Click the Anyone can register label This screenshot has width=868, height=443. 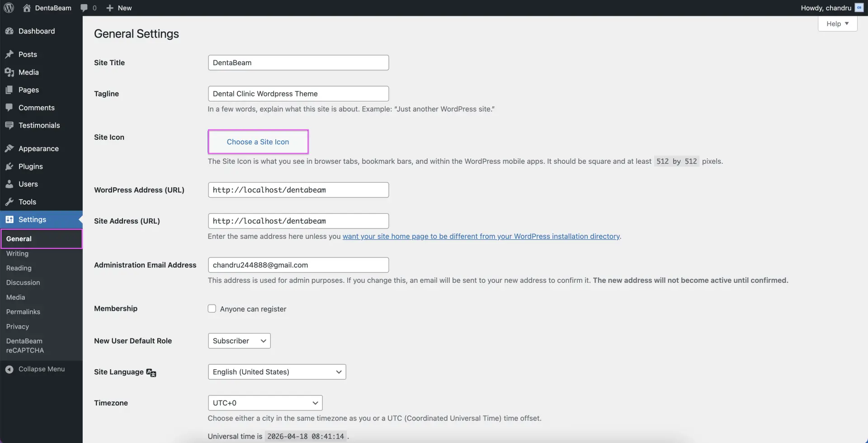tap(253, 309)
